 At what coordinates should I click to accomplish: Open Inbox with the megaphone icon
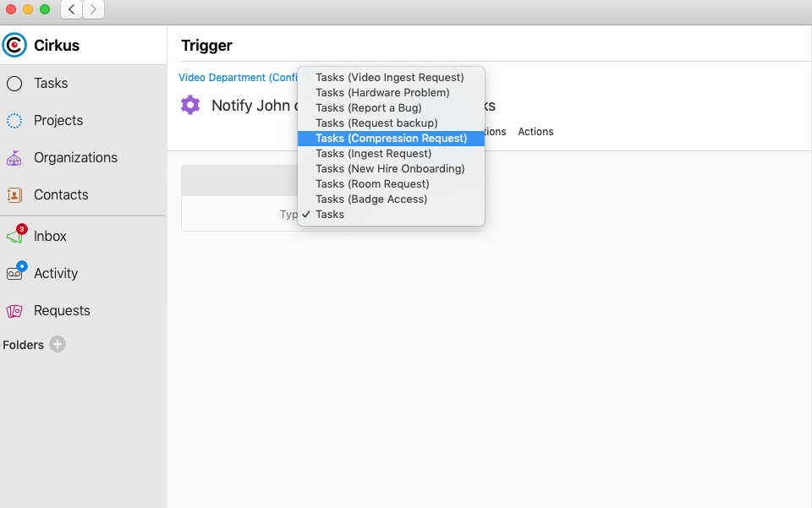click(x=14, y=236)
